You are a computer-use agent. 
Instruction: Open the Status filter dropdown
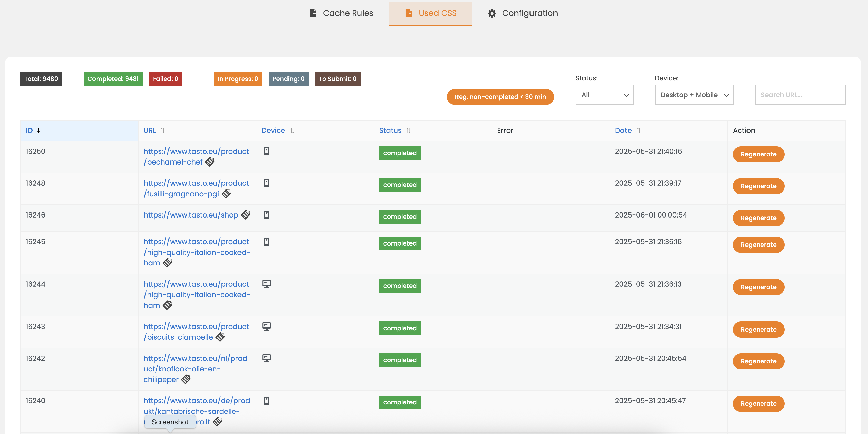click(605, 95)
